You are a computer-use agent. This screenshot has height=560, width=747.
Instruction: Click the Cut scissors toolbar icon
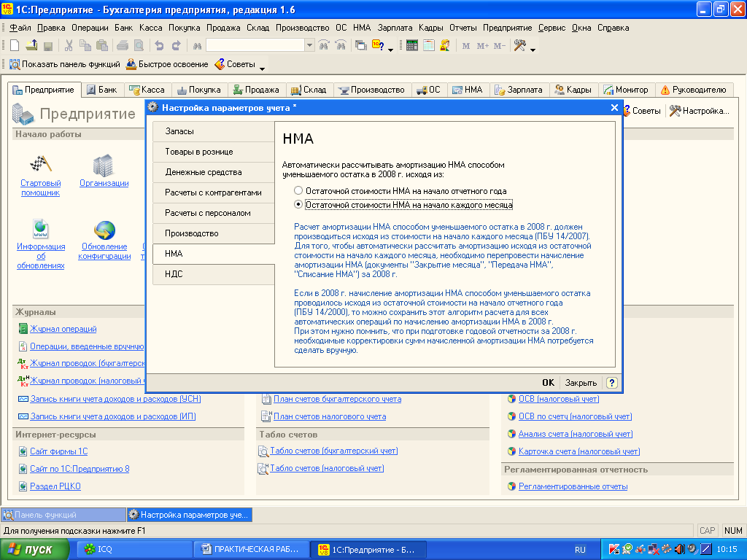[x=69, y=46]
